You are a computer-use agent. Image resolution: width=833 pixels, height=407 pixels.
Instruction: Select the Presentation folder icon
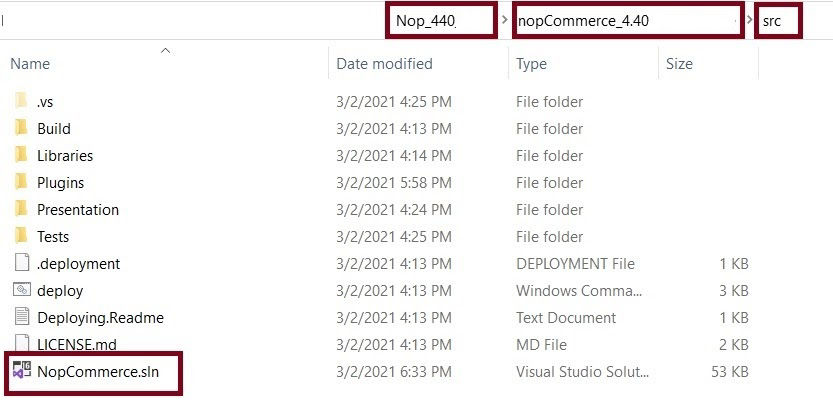click(x=21, y=209)
